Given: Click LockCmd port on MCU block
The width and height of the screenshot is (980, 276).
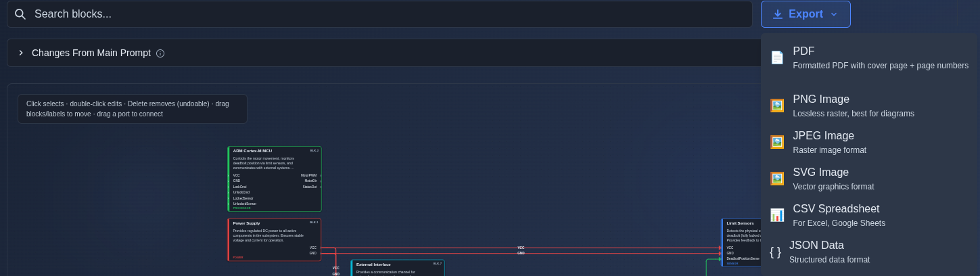Looking at the screenshot, I should 240,187.
